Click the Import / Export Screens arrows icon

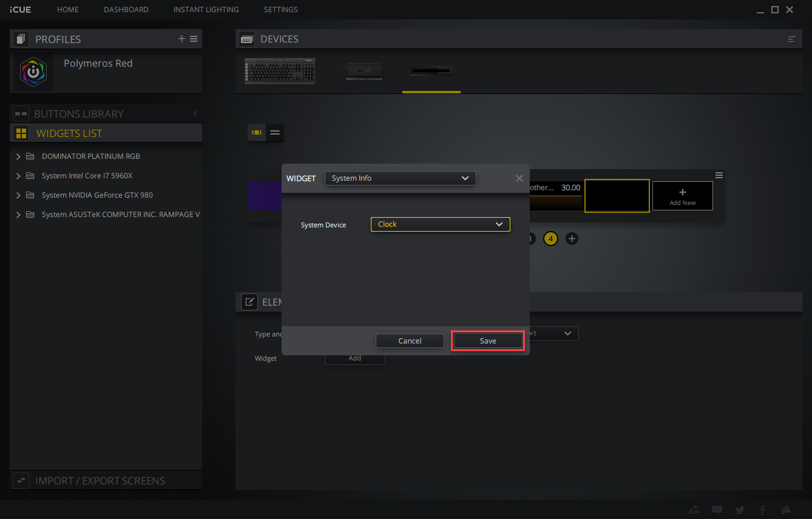click(x=21, y=481)
